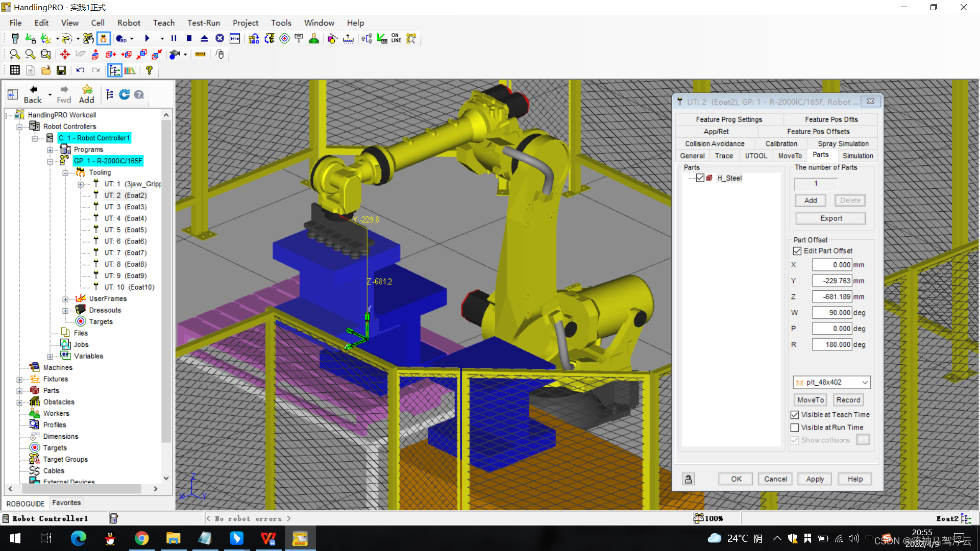The image size is (980, 551).
Task: Click the W rotation field 90.000
Action: pyautogui.click(x=832, y=312)
